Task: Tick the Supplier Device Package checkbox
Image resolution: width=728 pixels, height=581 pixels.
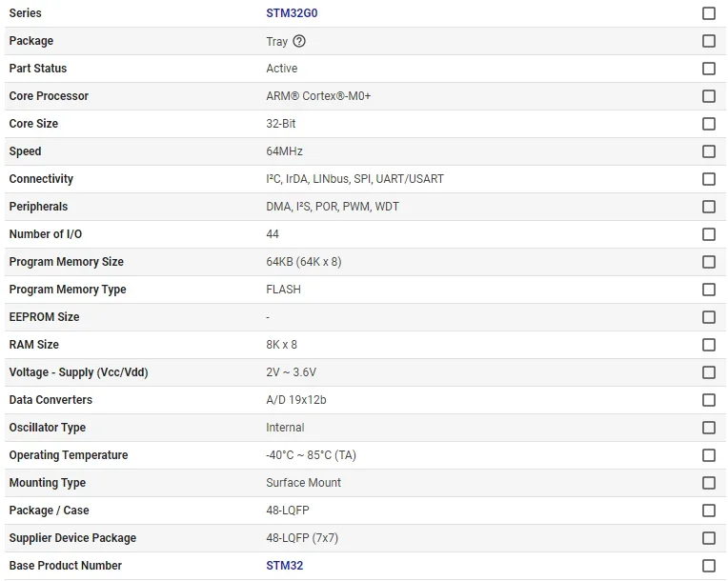Action: coord(709,538)
